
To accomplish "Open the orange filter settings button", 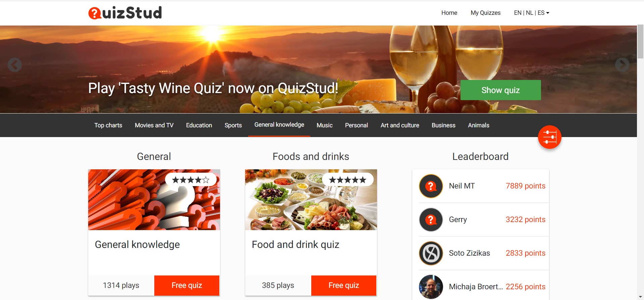I will click(x=549, y=137).
